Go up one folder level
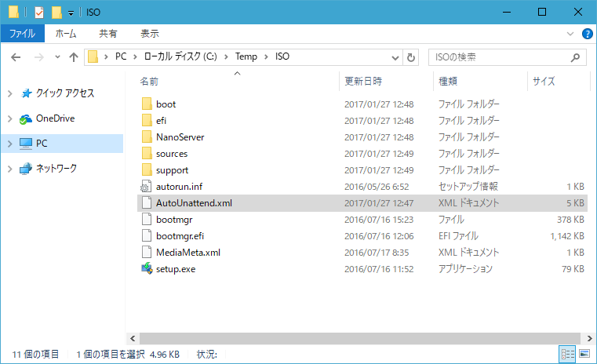The width and height of the screenshot is (597, 364). click(74, 57)
